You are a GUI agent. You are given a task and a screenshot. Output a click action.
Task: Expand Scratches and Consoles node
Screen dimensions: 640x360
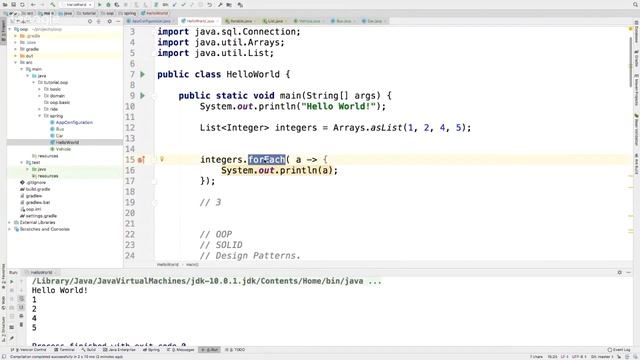tap(10, 229)
